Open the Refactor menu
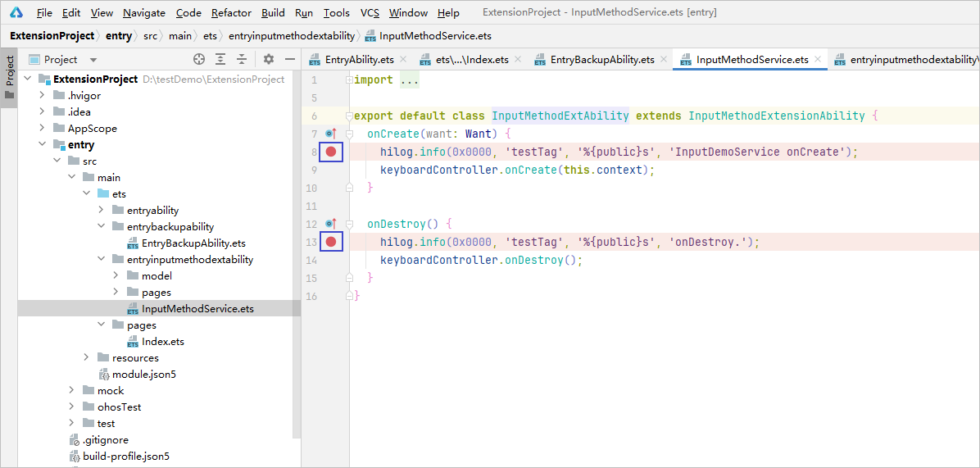 (231, 12)
